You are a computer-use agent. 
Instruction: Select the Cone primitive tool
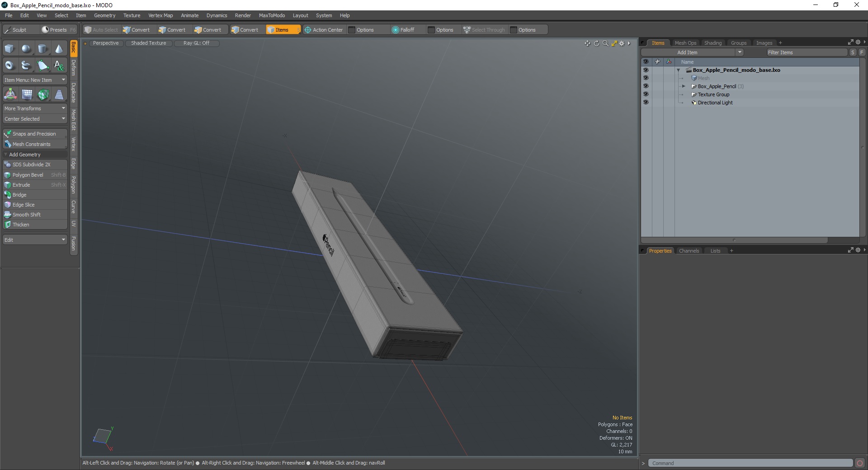point(59,49)
